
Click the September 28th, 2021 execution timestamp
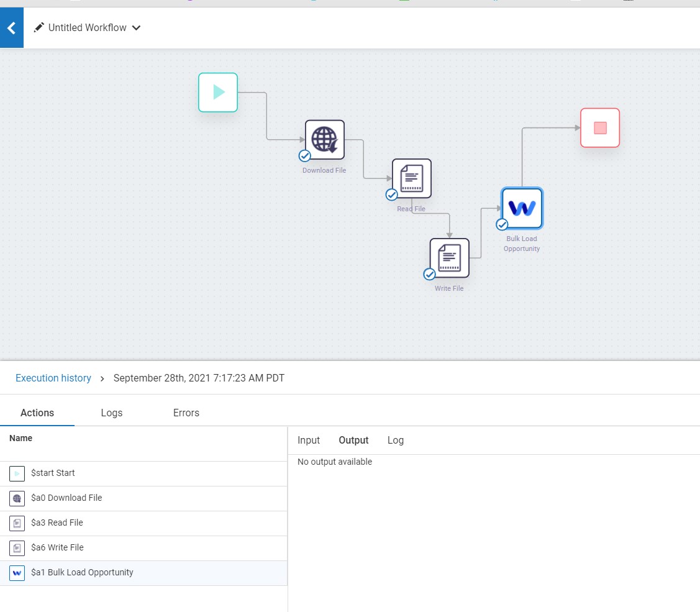coord(199,378)
